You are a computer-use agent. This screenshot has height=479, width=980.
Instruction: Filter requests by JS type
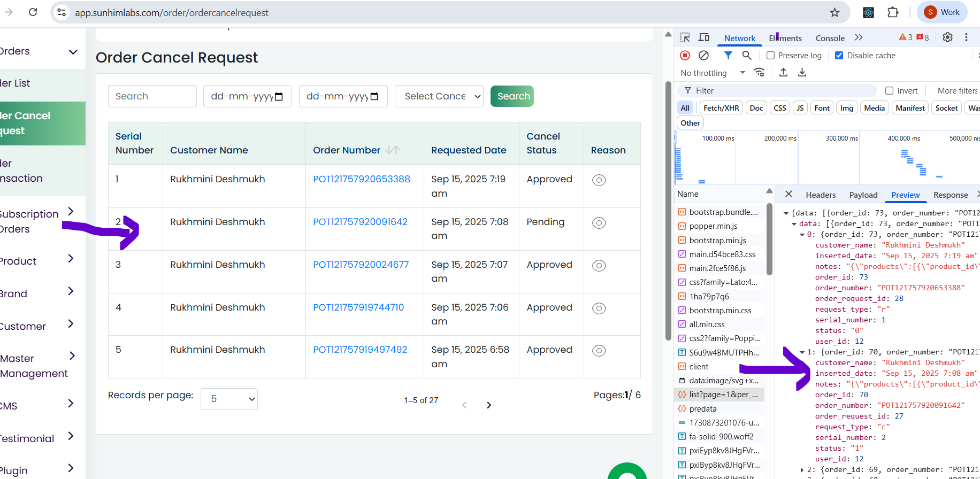tap(800, 108)
